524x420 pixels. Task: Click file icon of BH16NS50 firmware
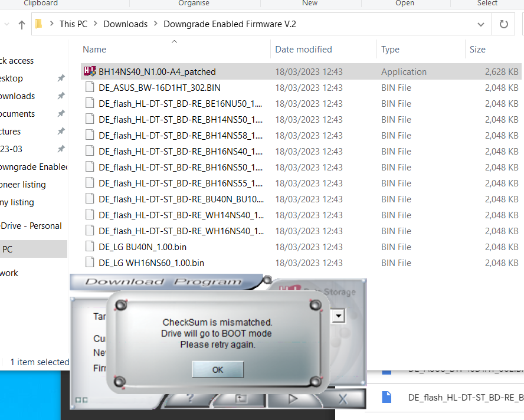[x=90, y=167]
